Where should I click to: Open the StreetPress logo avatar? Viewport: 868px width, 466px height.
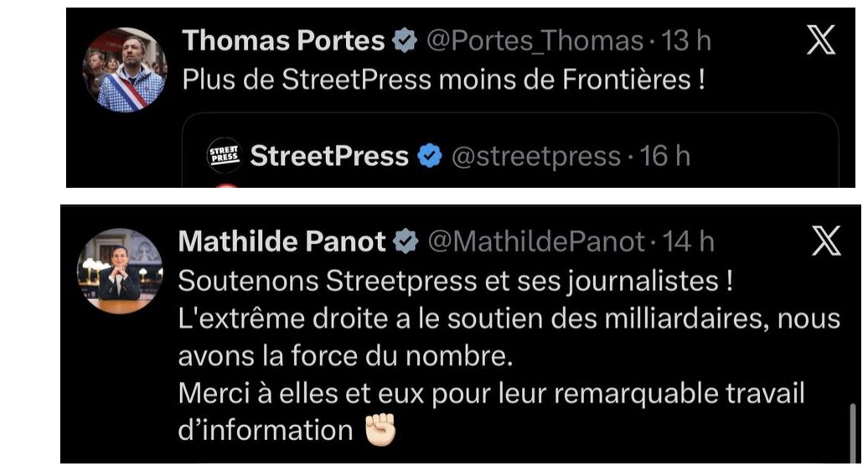[224, 155]
